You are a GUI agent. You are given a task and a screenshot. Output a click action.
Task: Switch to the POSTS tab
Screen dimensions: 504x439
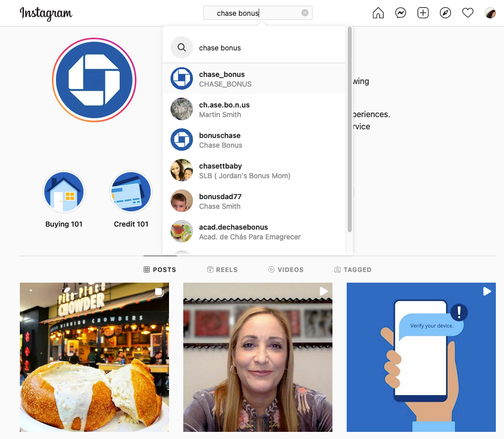(x=160, y=269)
